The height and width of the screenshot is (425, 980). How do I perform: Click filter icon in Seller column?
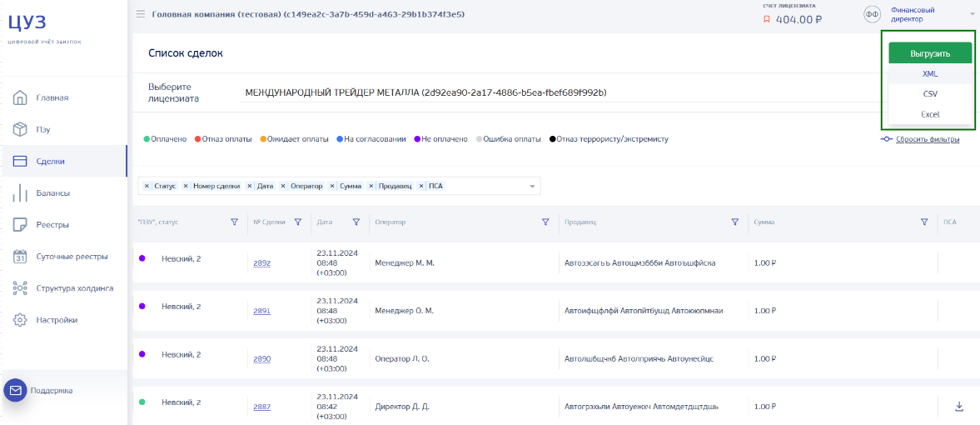(735, 222)
